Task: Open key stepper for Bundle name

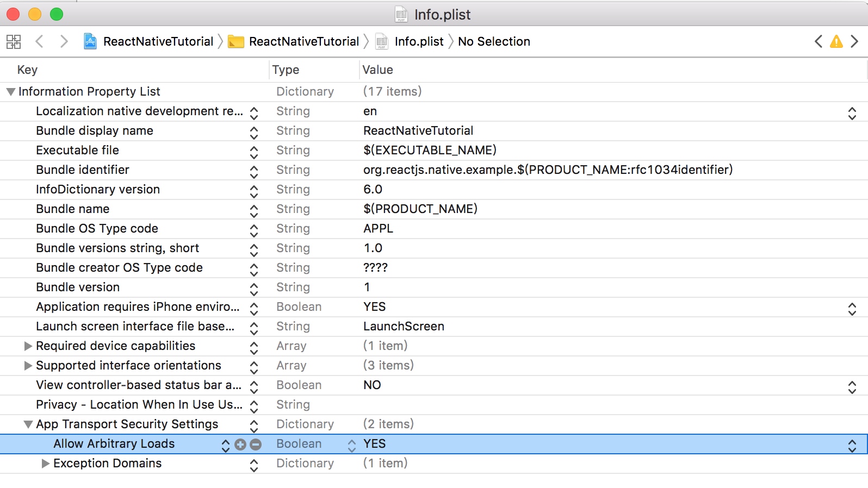Action: coord(254,210)
